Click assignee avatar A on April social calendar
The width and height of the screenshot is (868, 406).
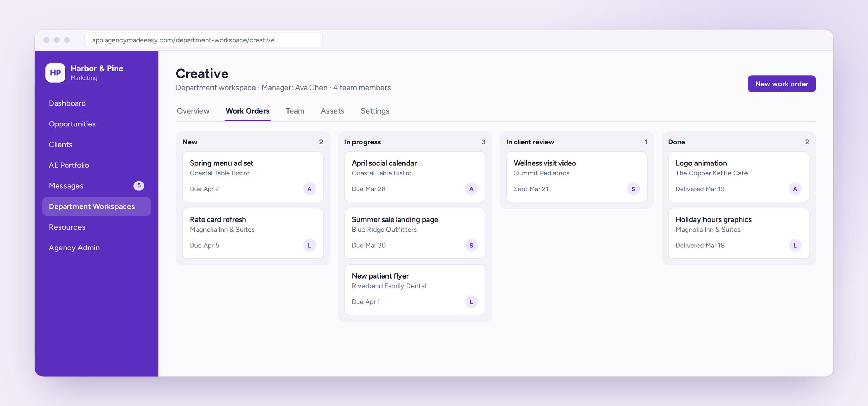[471, 189]
